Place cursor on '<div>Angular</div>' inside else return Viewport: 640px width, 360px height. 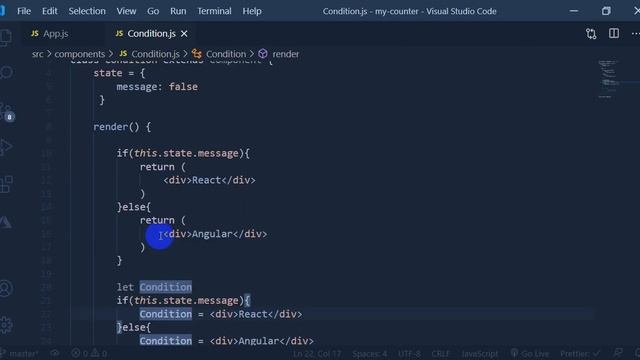tap(215, 234)
